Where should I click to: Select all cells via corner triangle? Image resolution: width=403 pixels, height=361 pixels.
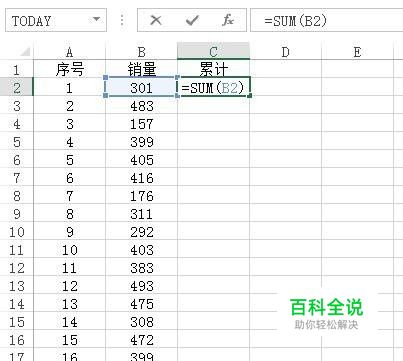click(x=25, y=51)
